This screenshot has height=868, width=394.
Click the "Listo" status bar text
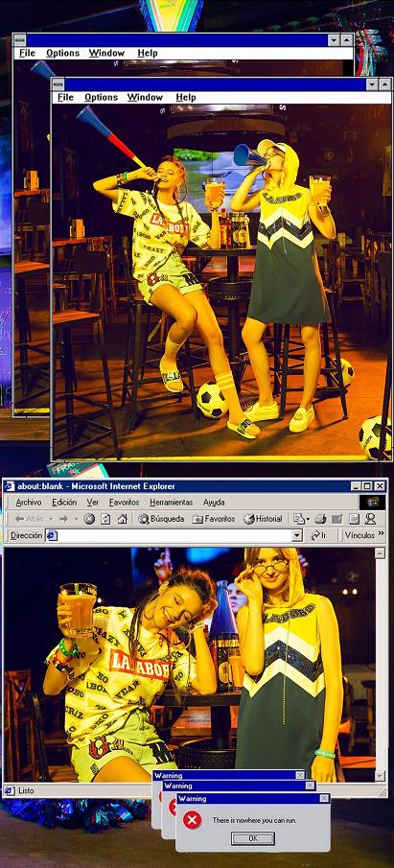[26, 790]
